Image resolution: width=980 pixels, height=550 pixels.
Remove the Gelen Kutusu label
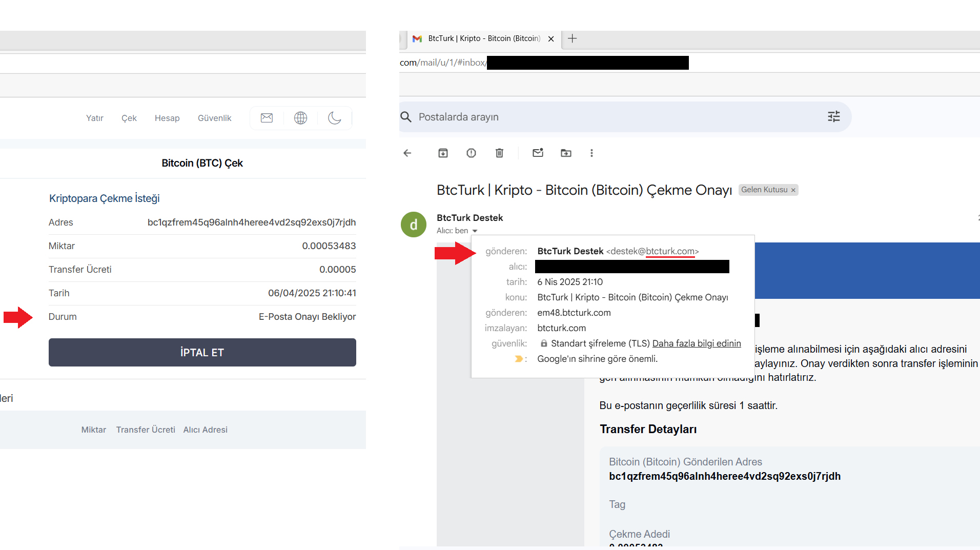pyautogui.click(x=793, y=190)
